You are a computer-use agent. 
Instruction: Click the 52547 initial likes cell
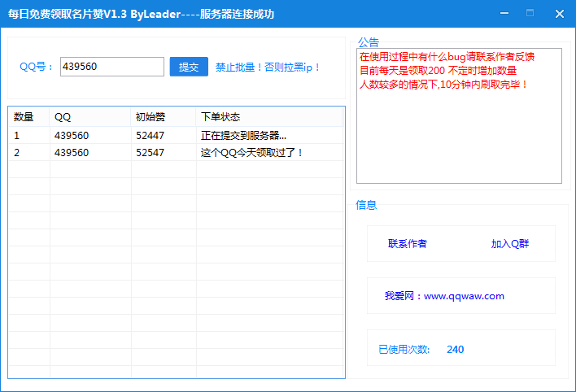click(x=150, y=152)
